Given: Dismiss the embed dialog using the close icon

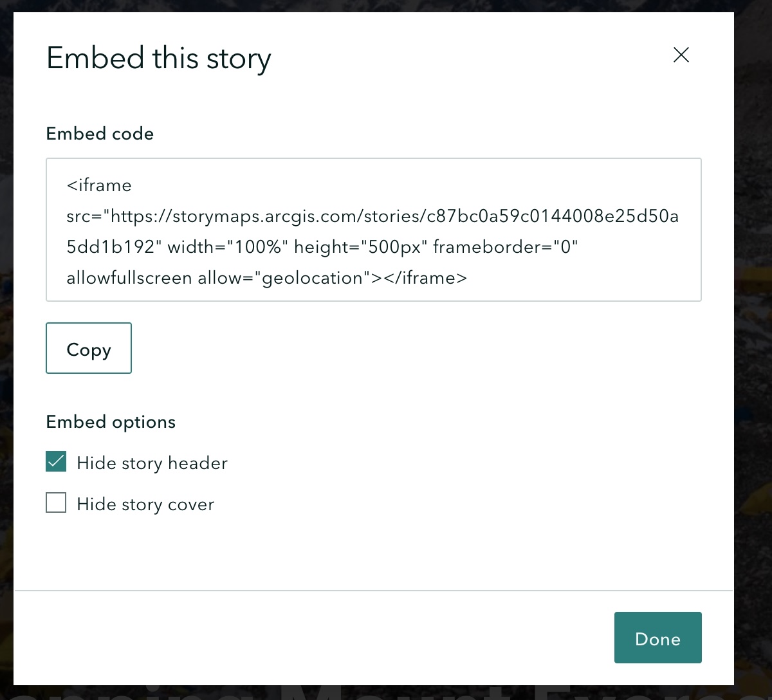Looking at the screenshot, I should point(681,55).
